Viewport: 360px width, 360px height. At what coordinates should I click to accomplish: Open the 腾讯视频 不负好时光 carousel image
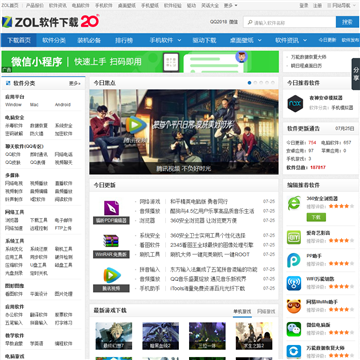(184, 132)
